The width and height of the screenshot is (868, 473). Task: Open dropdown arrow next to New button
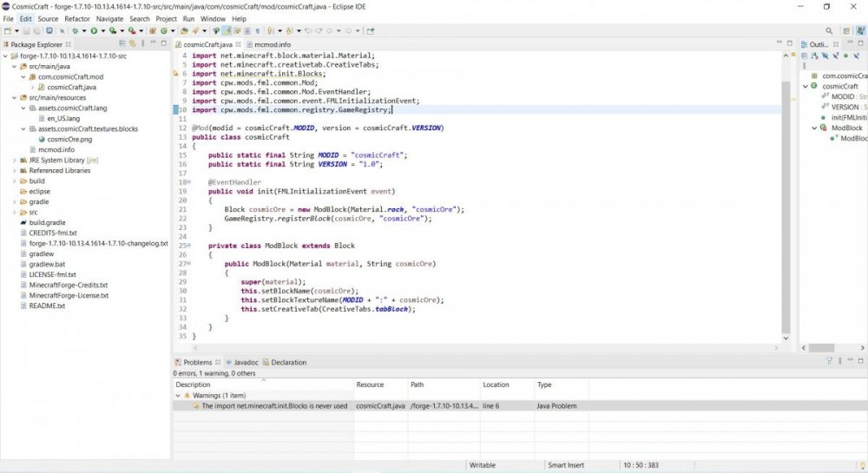click(x=16, y=31)
